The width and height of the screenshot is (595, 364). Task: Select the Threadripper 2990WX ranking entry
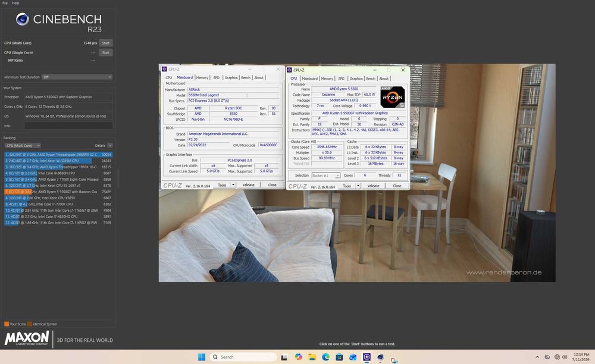tap(58, 155)
